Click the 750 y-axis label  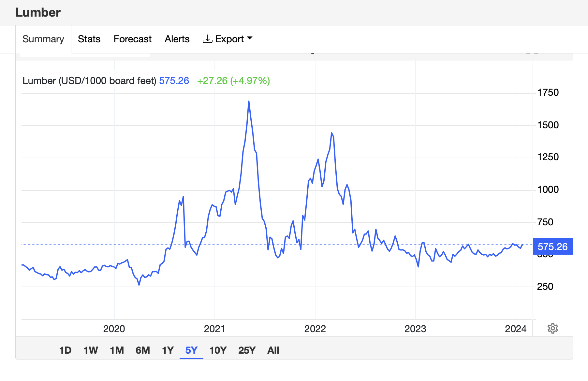(545, 222)
